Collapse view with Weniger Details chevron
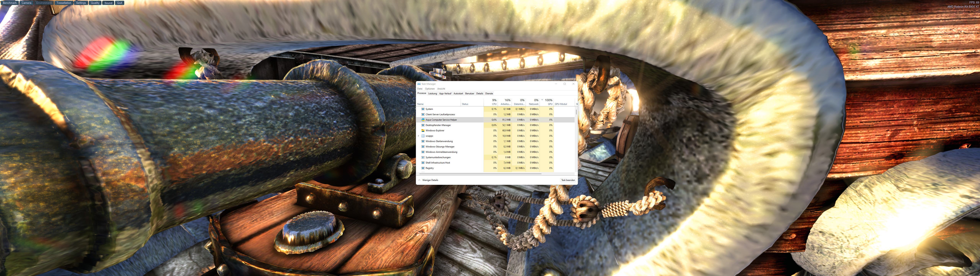Image resolution: width=980 pixels, height=276 pixels. point(419,180)
